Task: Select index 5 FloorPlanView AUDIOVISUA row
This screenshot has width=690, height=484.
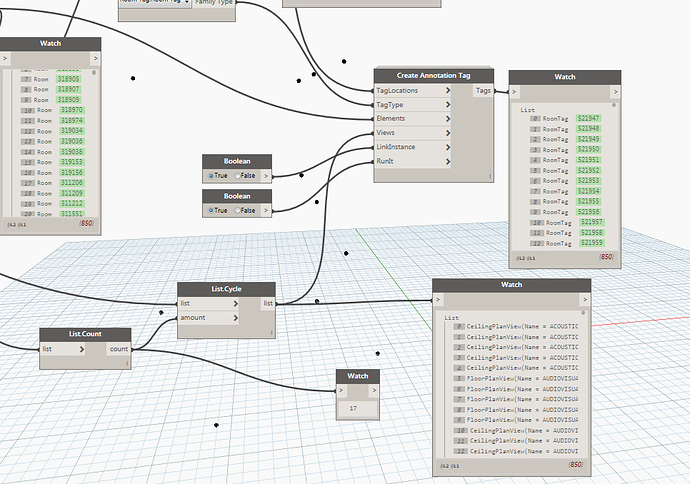Action: tap(516, 378)
